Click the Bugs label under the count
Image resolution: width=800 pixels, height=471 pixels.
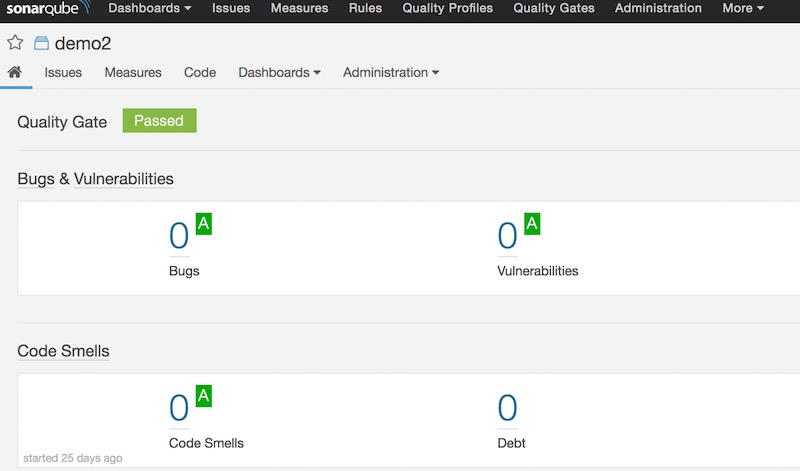coord(184,271)
